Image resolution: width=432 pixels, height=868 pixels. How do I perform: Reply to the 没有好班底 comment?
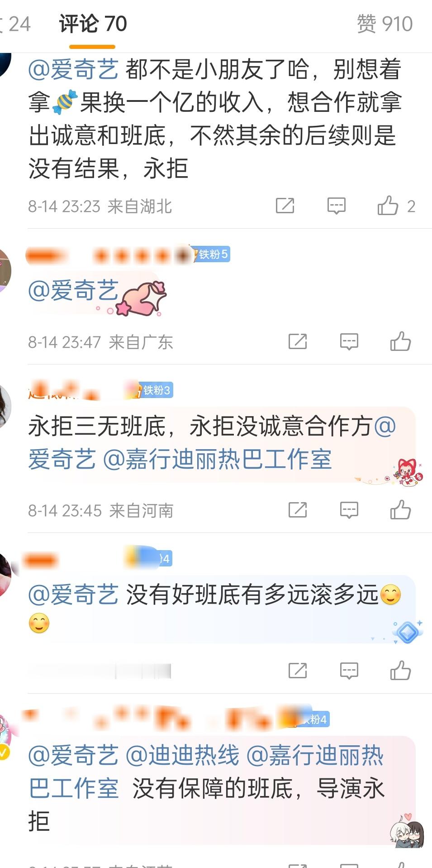(349, 671)
